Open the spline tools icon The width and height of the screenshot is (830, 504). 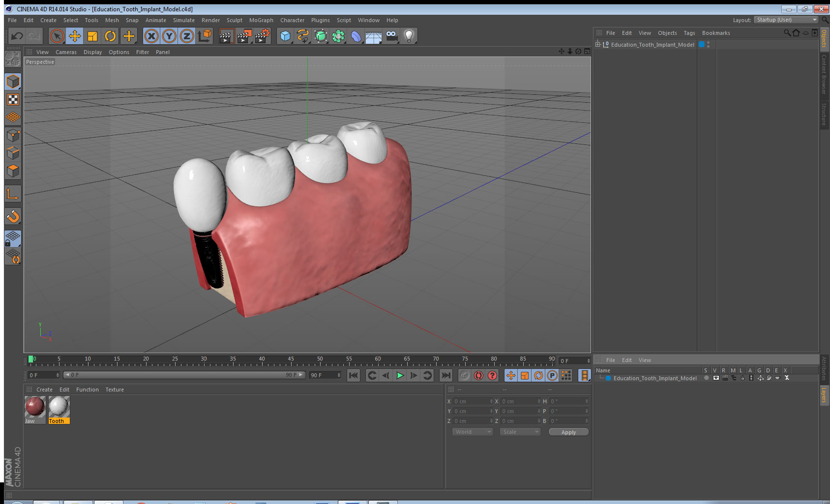pos(303,36)
